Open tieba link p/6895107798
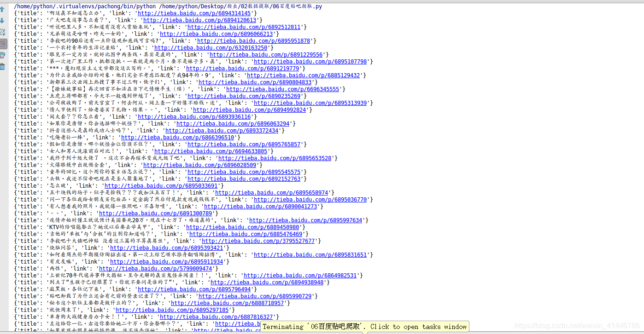 [310, 62]
